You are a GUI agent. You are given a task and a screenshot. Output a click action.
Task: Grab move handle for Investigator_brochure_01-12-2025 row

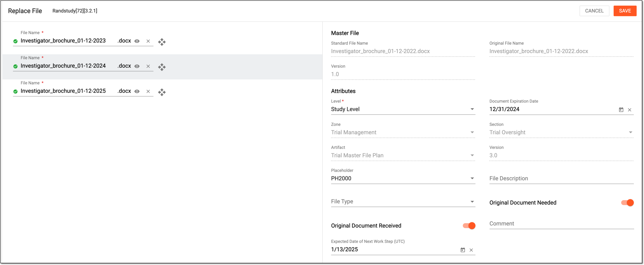(162, 92)
